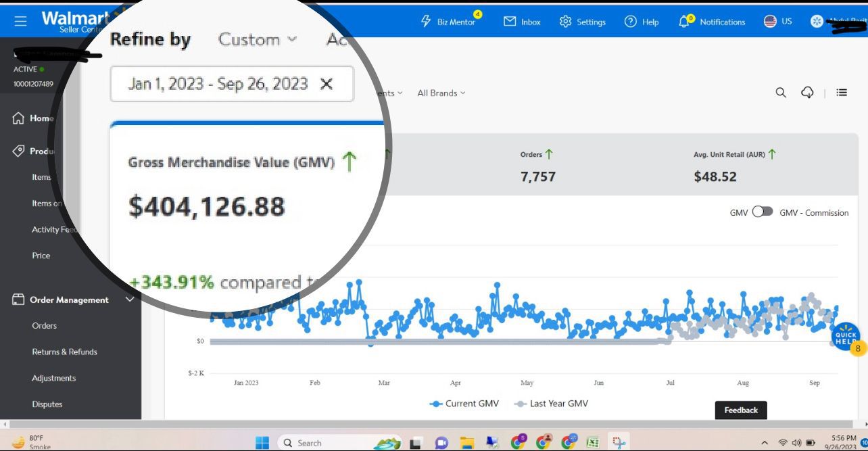Click the Wi-Fi icon in system tray
Viewport: 868px width, 451px height.
(783, 443)
